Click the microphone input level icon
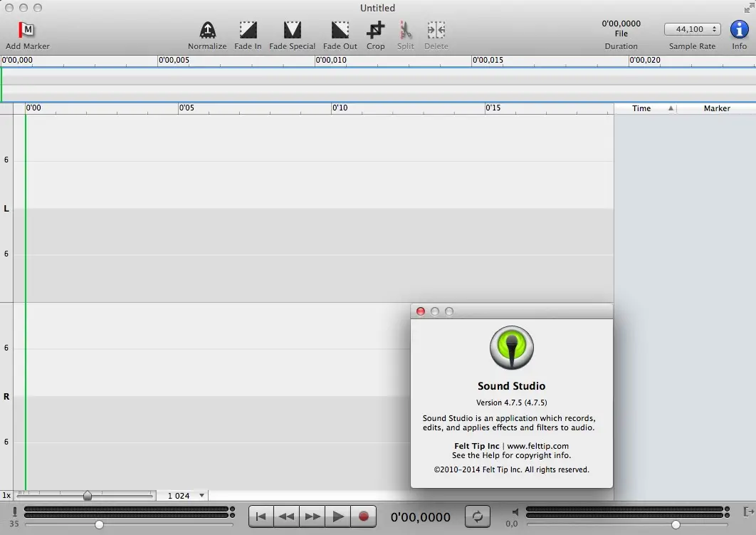Viewport: 756px width, 535px height. tap(14, 511)
